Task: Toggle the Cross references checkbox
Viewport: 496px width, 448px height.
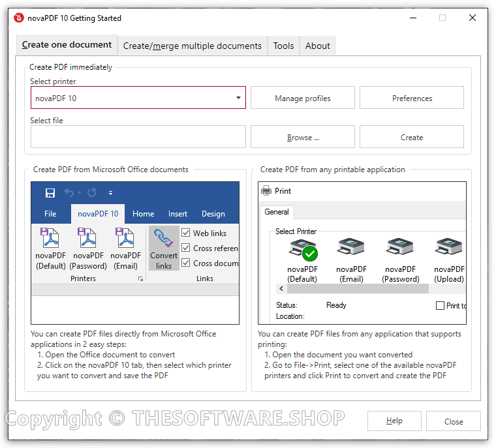Action: [x=186, y=248]
